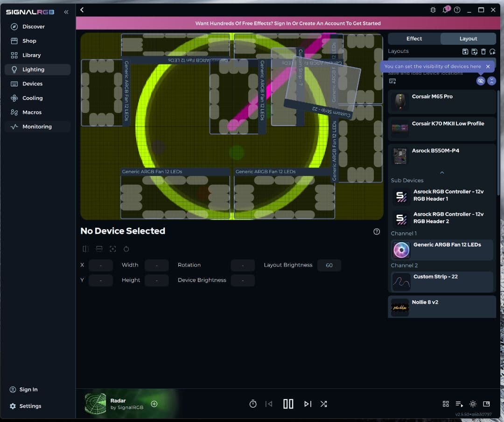Pause the current effect

[288, 404]
